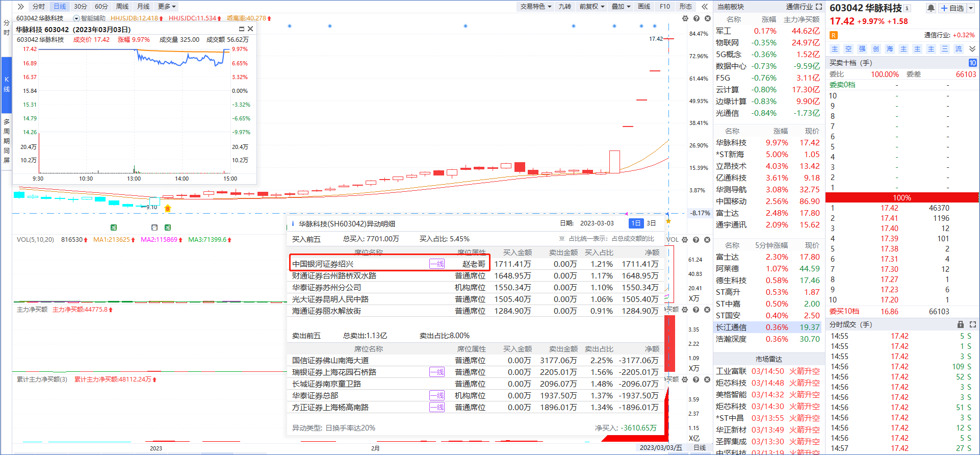Collapse right panel with double-left chevron
The height and width of the screenshot is (455, 980).
[x=705, y=7]
